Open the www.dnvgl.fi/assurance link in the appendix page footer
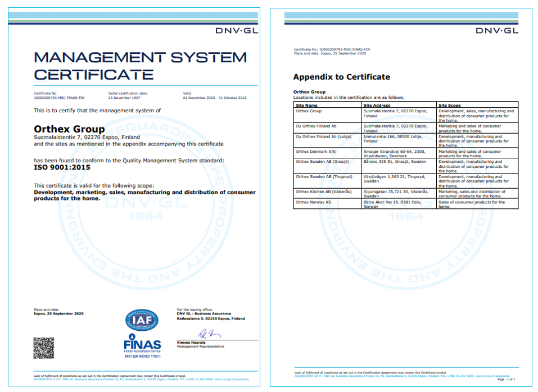 (492, 376)
